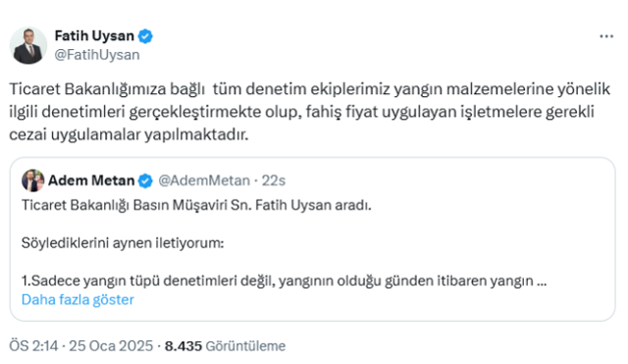Click the quoted line Söylediklerini aynen iletiyorum
This screenshot has width=628, height=364.
click(123, 242)
